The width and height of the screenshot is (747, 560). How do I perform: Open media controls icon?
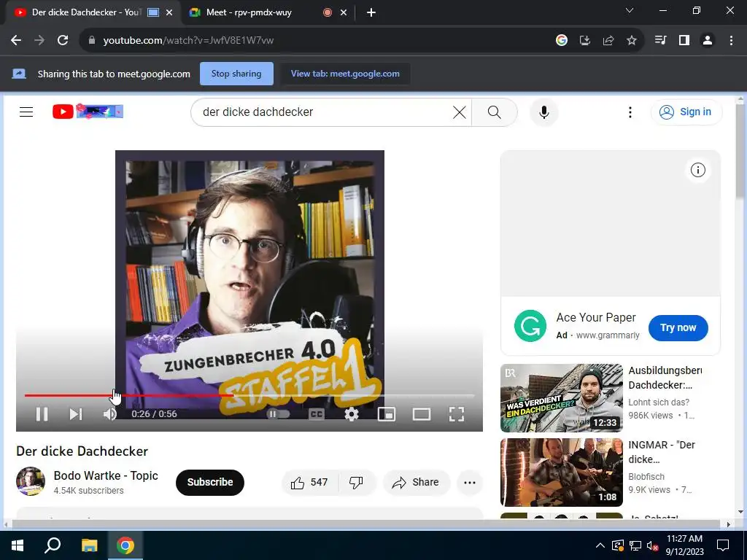(661, 41)
